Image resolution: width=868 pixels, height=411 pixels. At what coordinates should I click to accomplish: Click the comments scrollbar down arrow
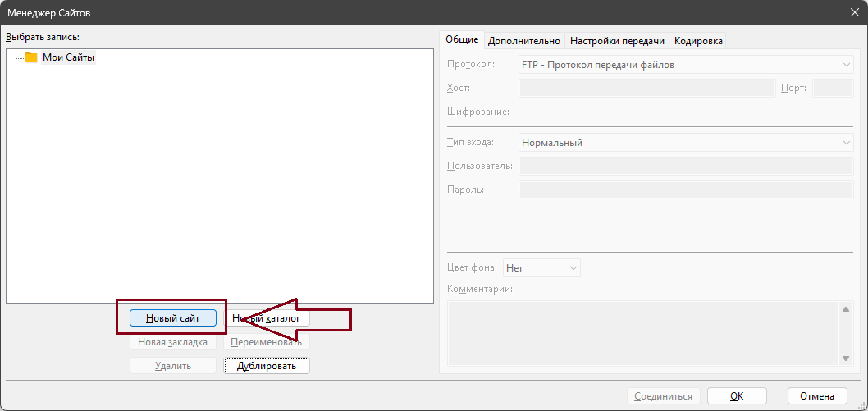point(846,358)
